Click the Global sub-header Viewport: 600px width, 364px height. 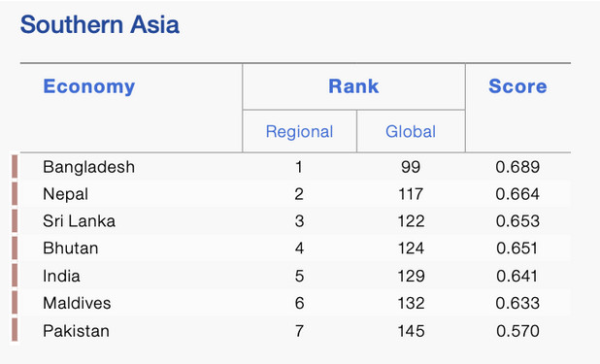411,132
